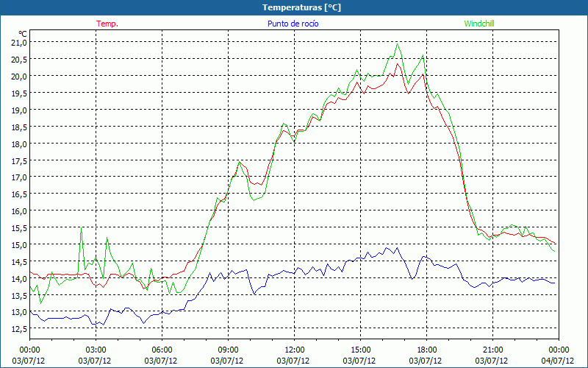Click the '00:00' time label above 03/07/12
Viewport: 588px width, 368px height.
29,350
